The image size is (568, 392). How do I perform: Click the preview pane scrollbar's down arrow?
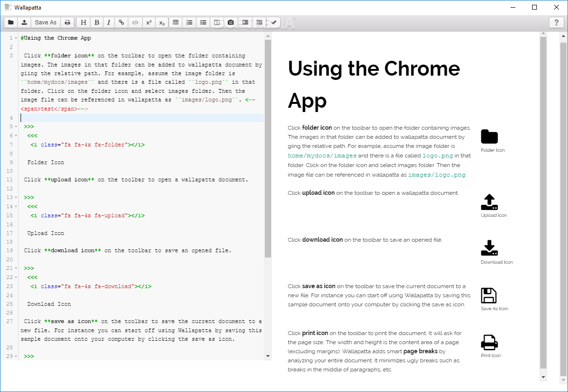[543, 377]
